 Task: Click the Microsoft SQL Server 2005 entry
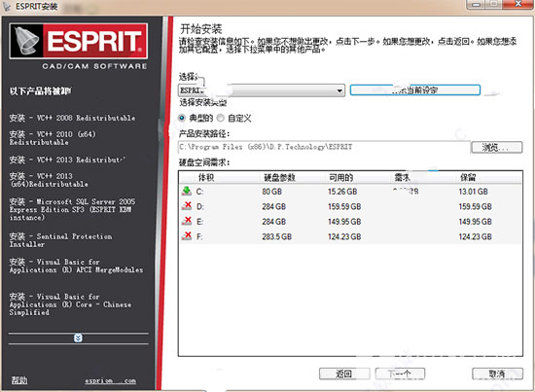tap(72, 209)
